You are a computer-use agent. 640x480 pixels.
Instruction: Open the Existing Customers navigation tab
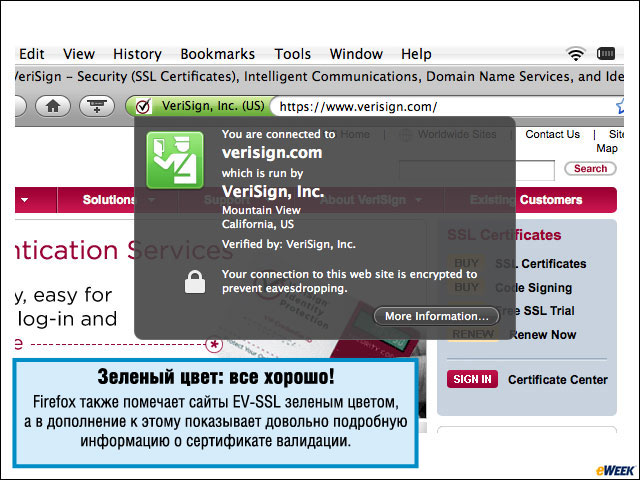coord(526,200)
